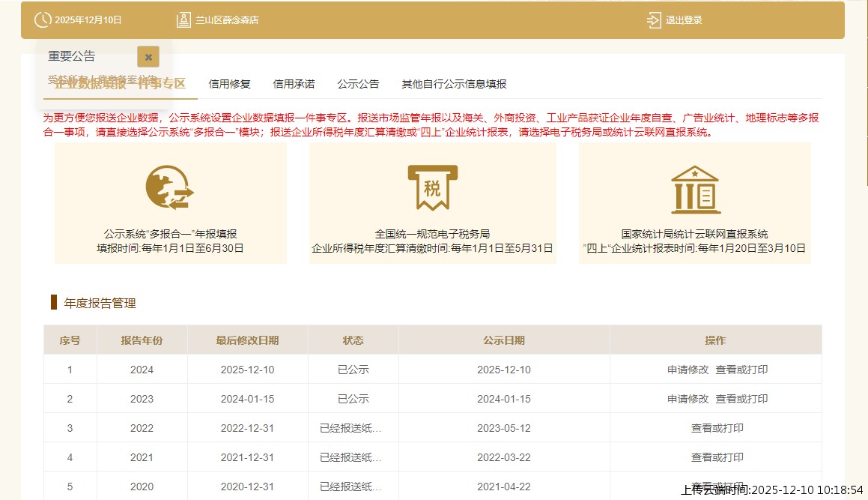868x500 pixels.
Task: Click the 国家统计局统计云联网直报系统 label
Action: pos(694,234)
